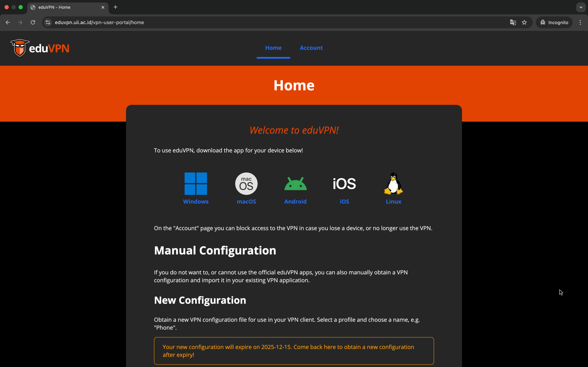This screenshot has height=367, width=588.
Task: Select the iOS download icon
Action: coord(344,184)
